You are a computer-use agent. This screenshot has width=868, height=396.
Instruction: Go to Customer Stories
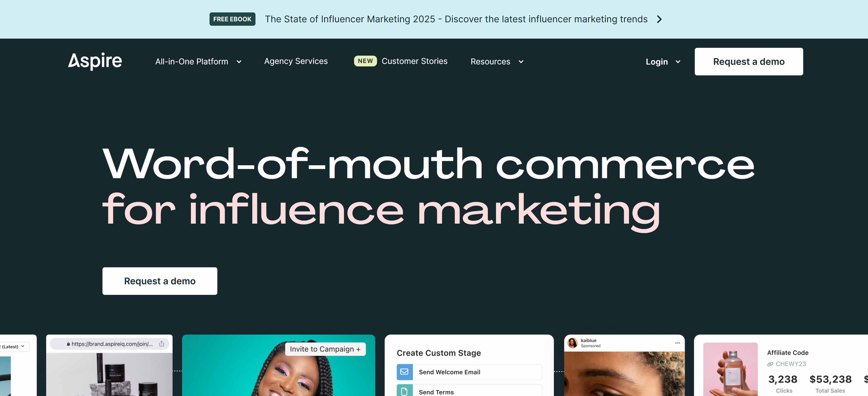[x=414, y=61]
